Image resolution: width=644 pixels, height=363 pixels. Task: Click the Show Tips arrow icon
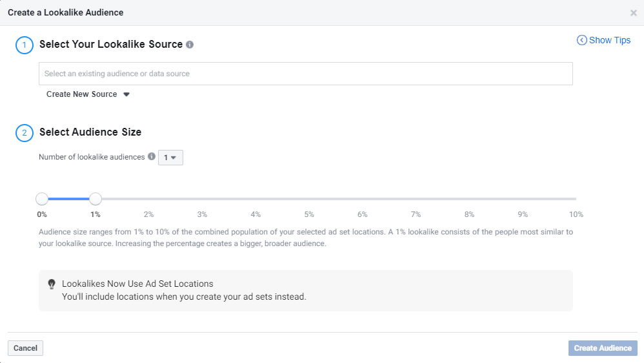pos(581,40)
